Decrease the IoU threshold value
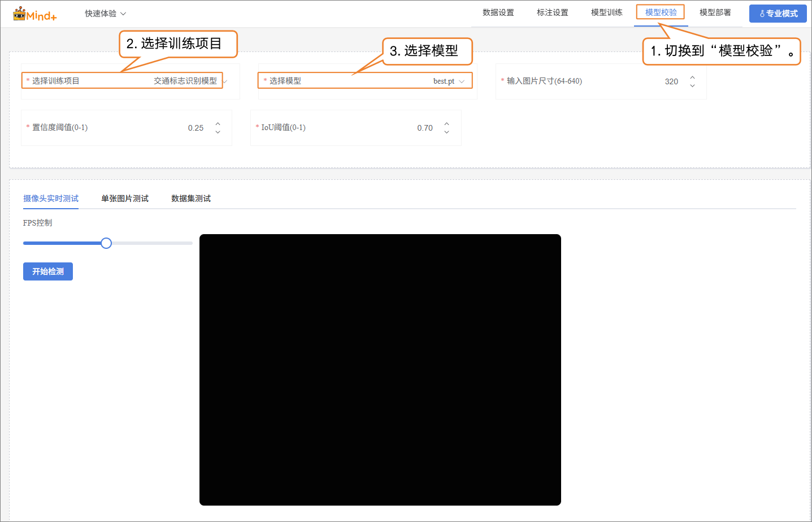This screenshot has width=812, height=522. click(446, 132)
